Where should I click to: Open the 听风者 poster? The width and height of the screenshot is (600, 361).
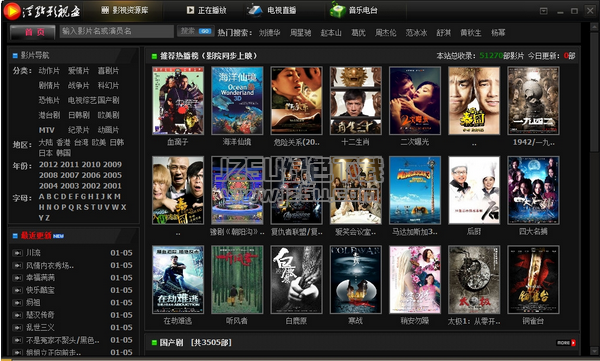(237, 280)
